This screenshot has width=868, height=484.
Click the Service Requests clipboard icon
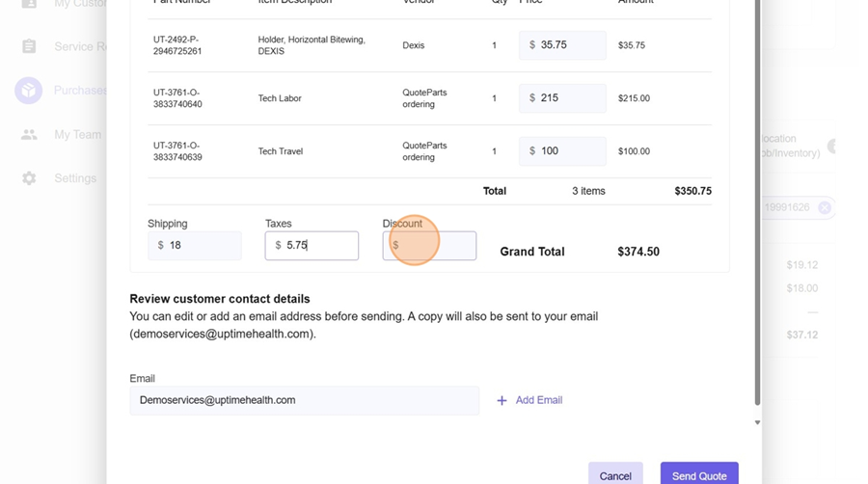click(x=29, y=46)
